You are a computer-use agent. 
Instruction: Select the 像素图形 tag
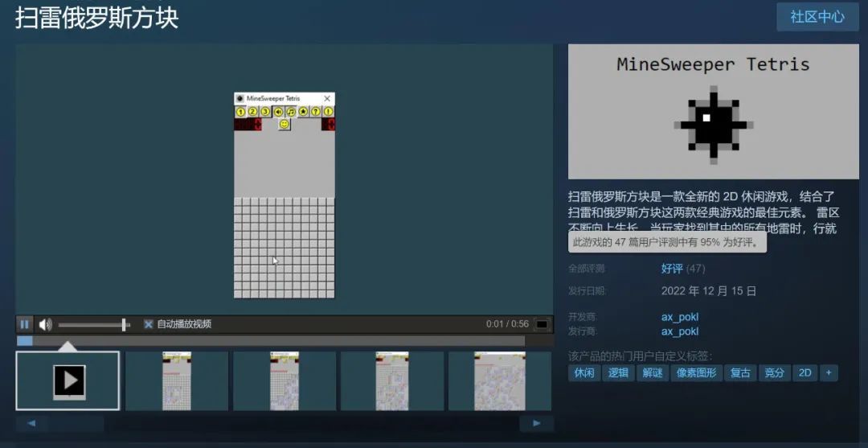pyautogui.click(x=697, y=373)
